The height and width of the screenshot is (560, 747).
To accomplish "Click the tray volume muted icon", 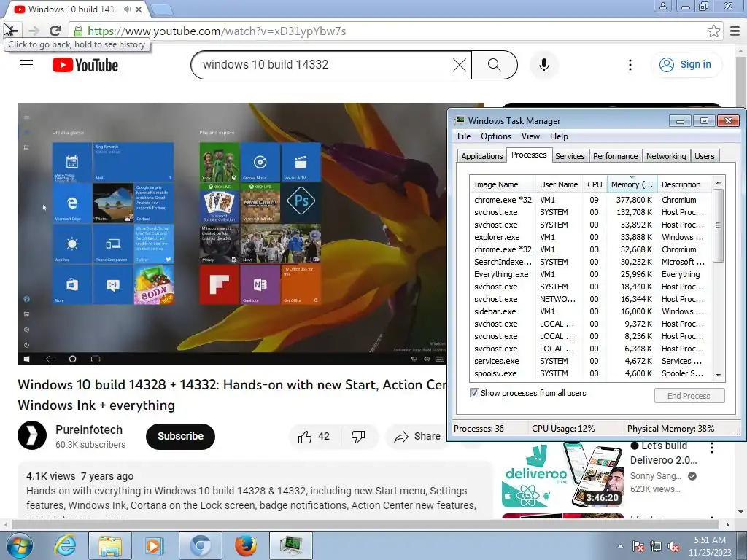I will (673, 547).
